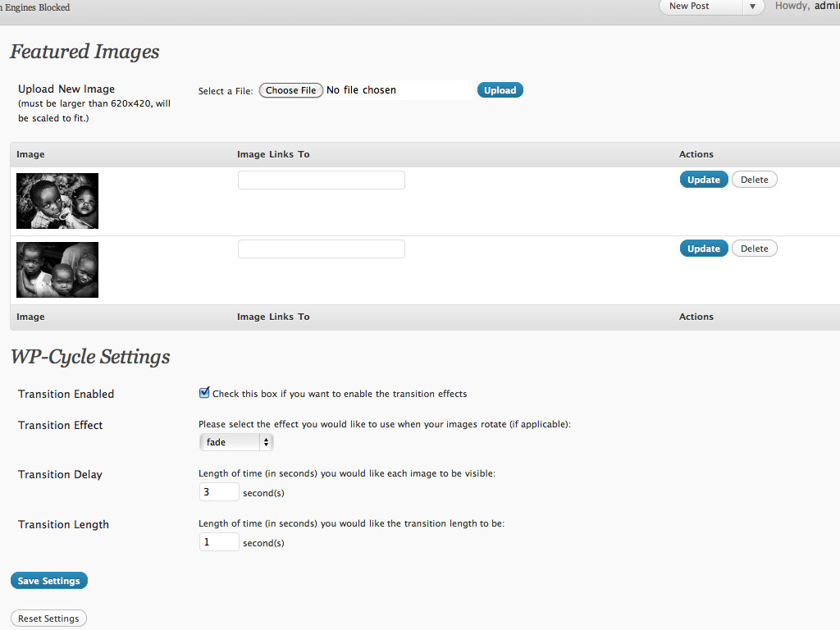Click the 'Transition Delay' label
Image resolution: width=840 pixels, height=630 pixels.
pyautogui.click(x=60, y=475)
